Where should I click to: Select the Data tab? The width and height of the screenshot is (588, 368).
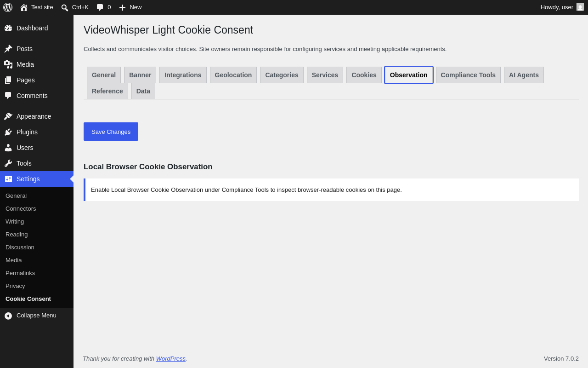pyautogui.click(x=143, y=91)
